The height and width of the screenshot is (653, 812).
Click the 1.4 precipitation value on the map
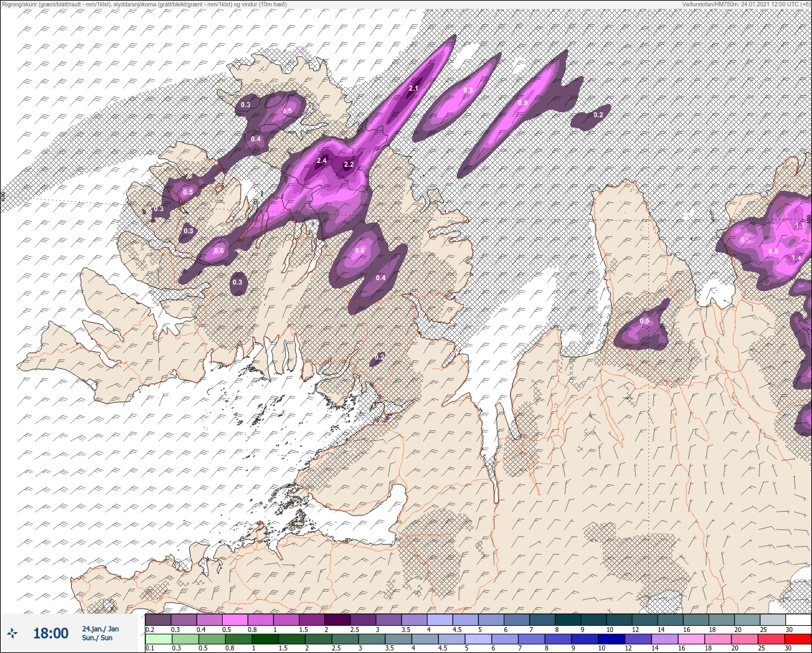click(x=797, y=258)
